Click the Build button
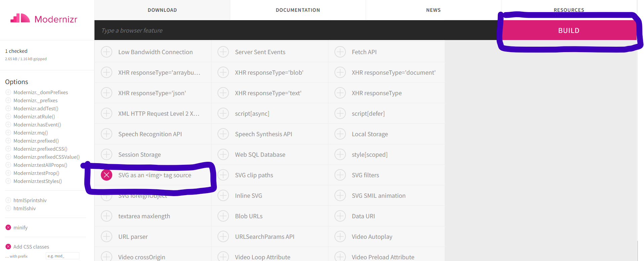The image size is (644, 261). point(569,30)
